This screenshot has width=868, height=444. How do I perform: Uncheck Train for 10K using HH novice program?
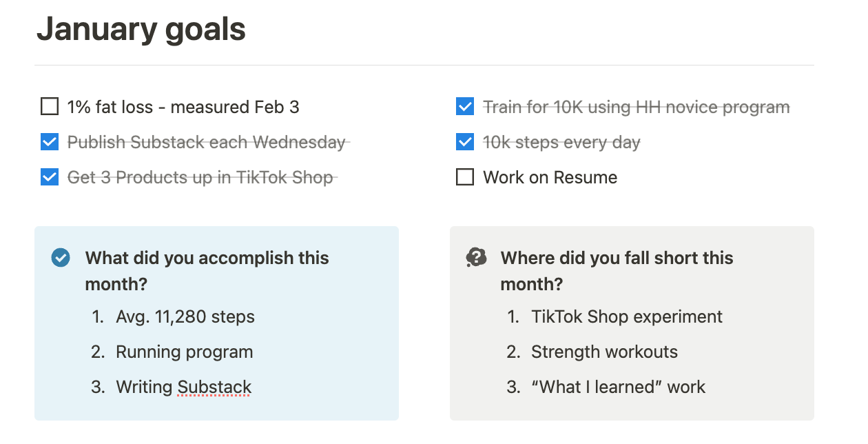[465, 107]
